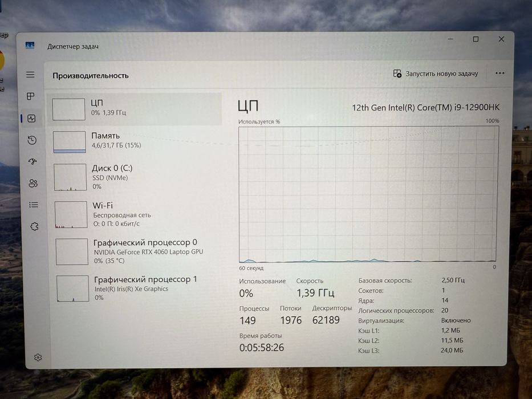532x399 pixels.
Task: Click the ЦП mini graph thumbnail
Action: pyautogui.click(x=68, y=109)
